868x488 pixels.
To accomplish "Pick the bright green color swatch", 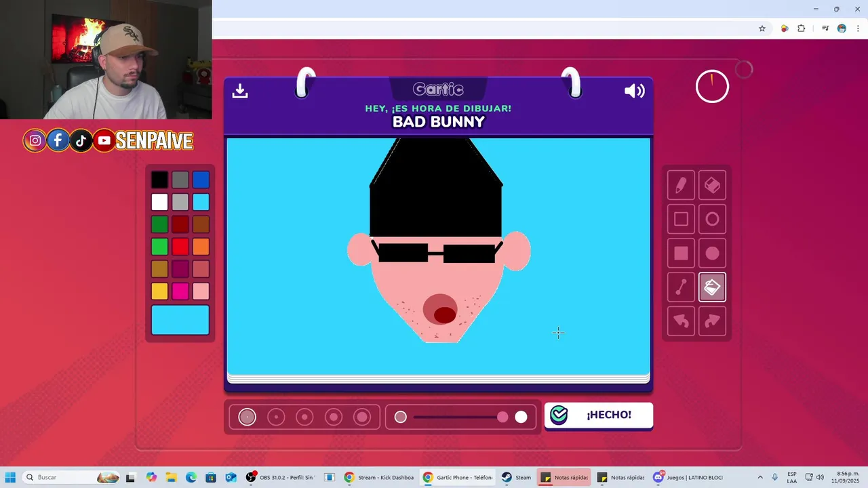I will coord(159,247).
